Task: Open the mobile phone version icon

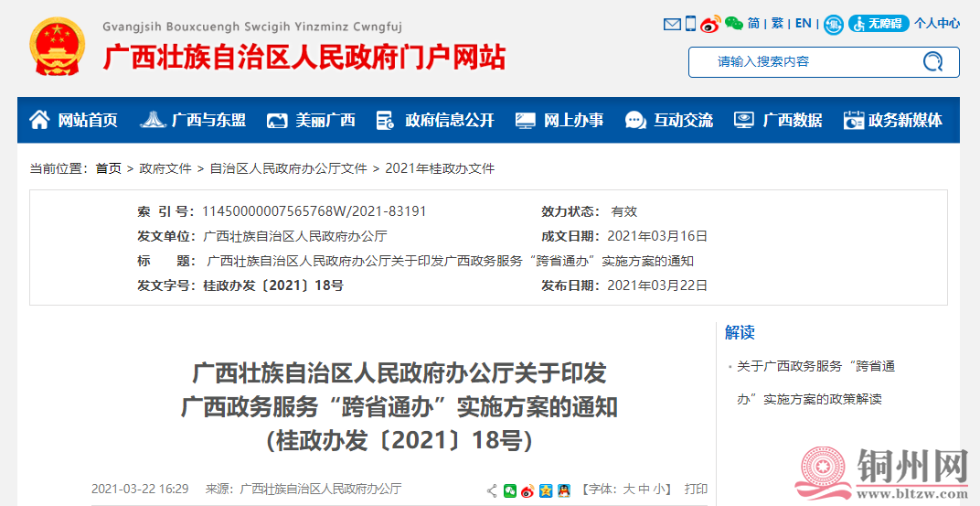Action: pyautogui.click(x=691, y=24)
